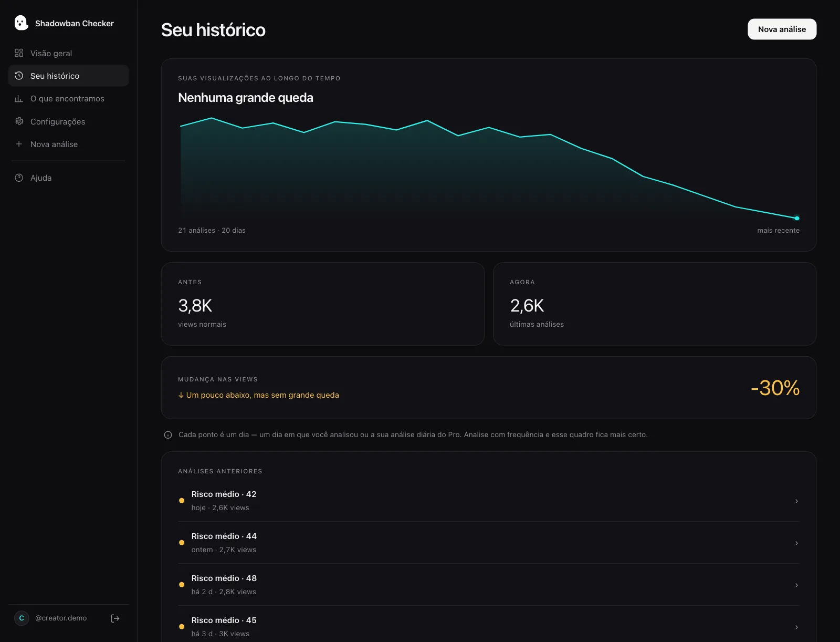Click the plus icon beside Nova análise
The height and width of the screenshot is (642, 840).
[x=19, y=144]
